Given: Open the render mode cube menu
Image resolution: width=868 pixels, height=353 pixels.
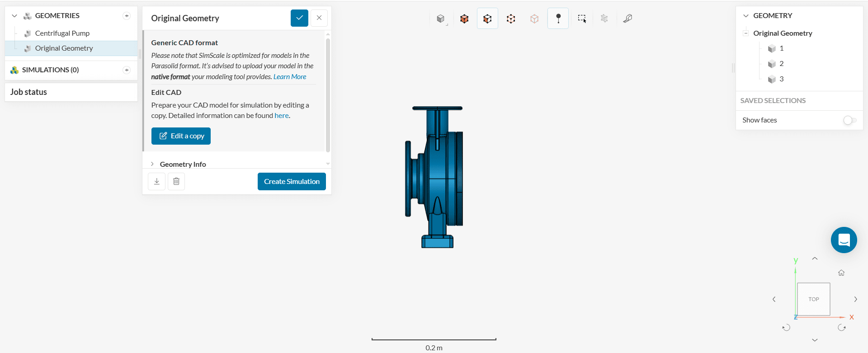Looking at the screenshot, I should (441, 19).
